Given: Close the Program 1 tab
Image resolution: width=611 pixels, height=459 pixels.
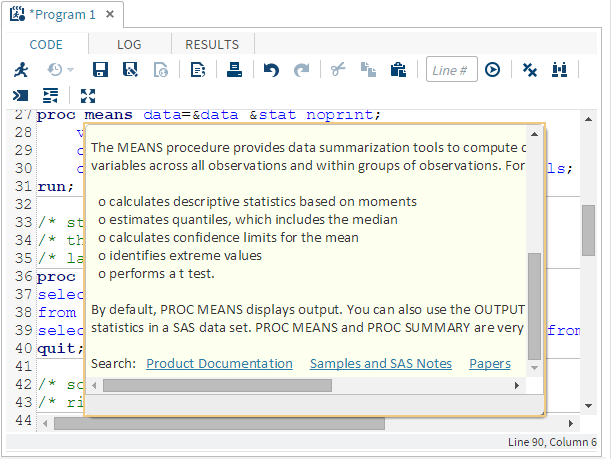Looking at the screenshot, I should pos(109,15).
